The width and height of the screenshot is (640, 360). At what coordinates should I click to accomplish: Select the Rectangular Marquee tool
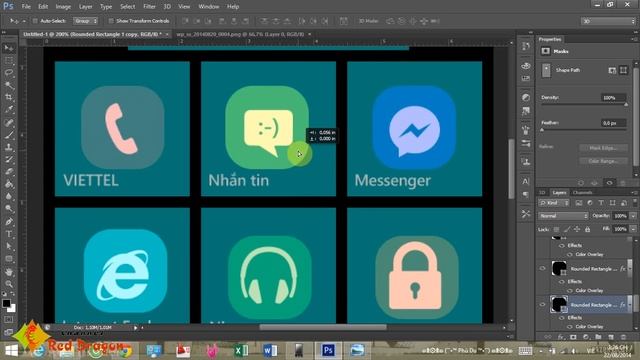click(x=9, y=61)
